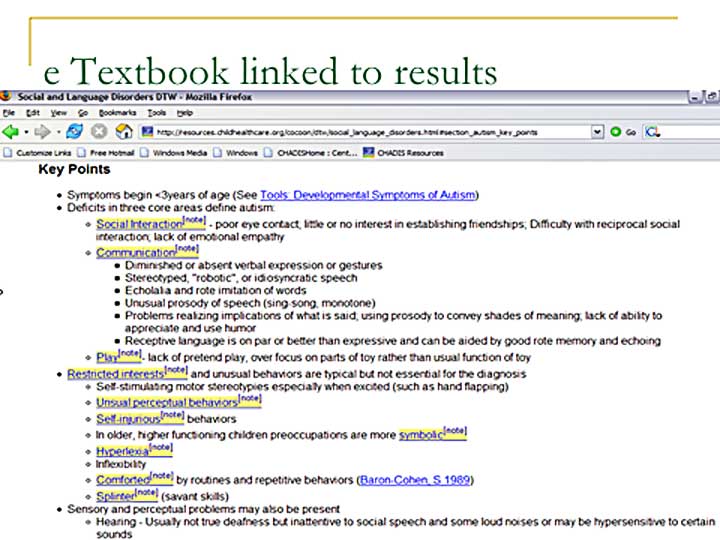Viewport: 720px width, 540px height.
Task: Expand the URL address bar dropdown
Action: 597,132
